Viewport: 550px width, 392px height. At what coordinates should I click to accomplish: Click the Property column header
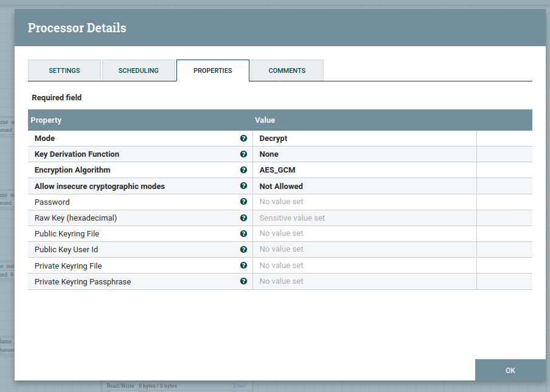(x=140, y=120)
